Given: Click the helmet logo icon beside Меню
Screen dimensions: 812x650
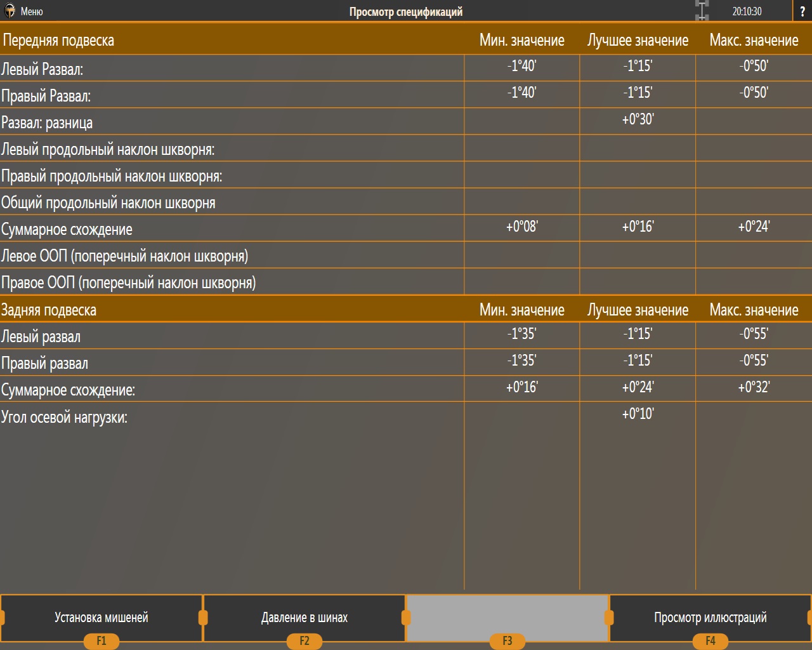Looking at the screenshot, I should [10, 11].
